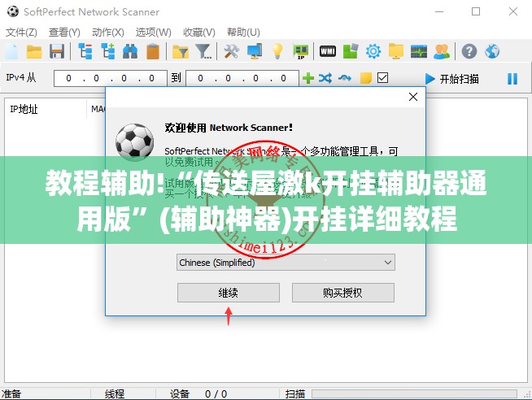This screenshot has height=400, width=532.
Task: Click the IPv4 从 start address field
Action: 111,78
